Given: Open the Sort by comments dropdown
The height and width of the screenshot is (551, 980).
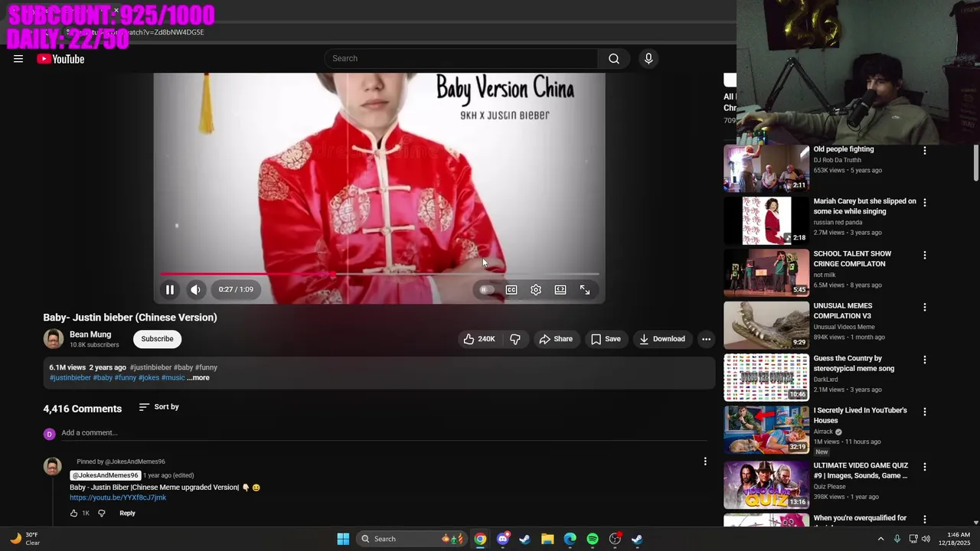Looking at the screenshot, I should pos(158,407).
